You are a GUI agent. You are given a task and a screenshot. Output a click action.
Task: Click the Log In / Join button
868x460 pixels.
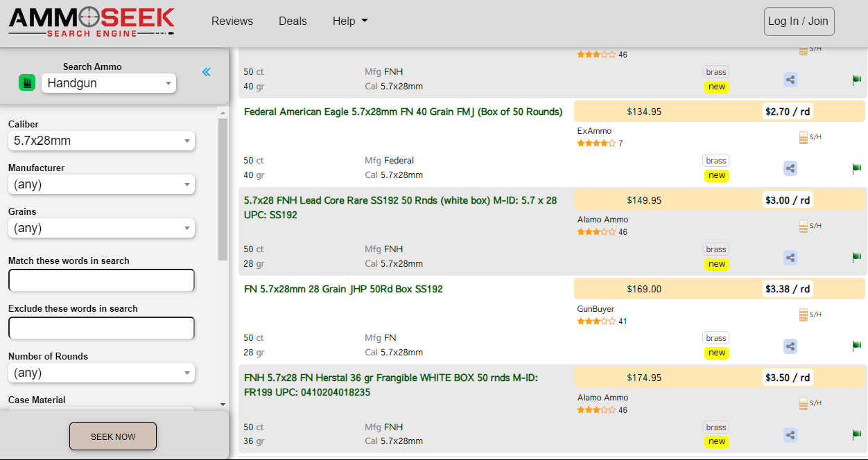tap(799, 21)
